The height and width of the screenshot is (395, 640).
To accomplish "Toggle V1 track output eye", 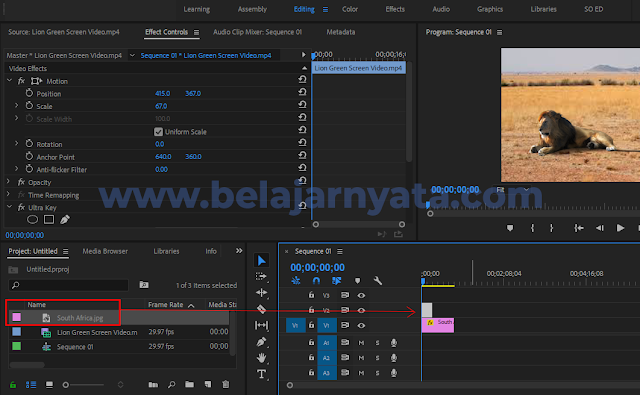I will pos(361,325).
